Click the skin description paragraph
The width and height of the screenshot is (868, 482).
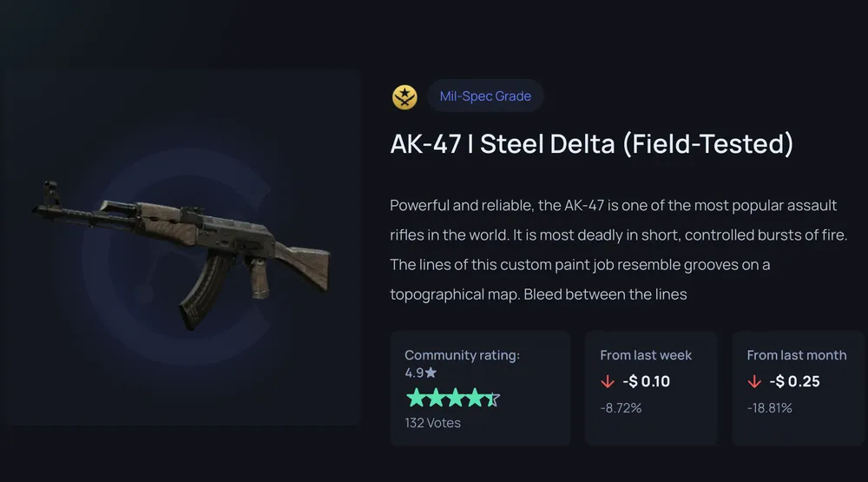tap(618, 250)
